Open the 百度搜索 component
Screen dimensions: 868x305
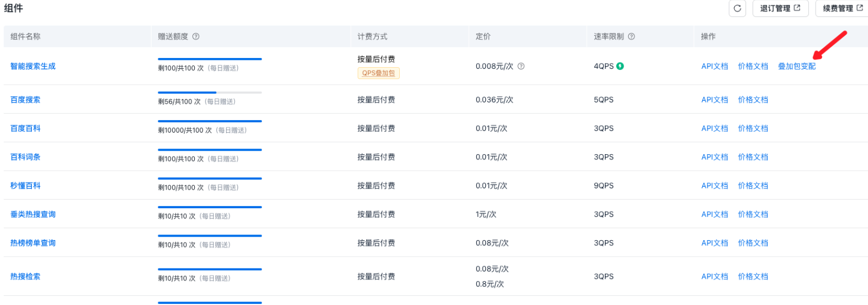click(x=26, y=100)
